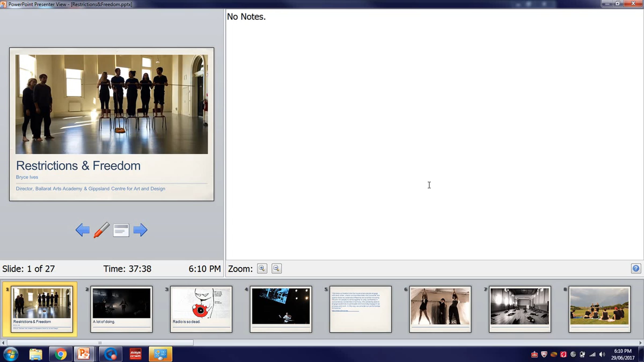644x362 pixels.
Task: Click the volume icon in system tray
Action: click(x=602, y=354)
